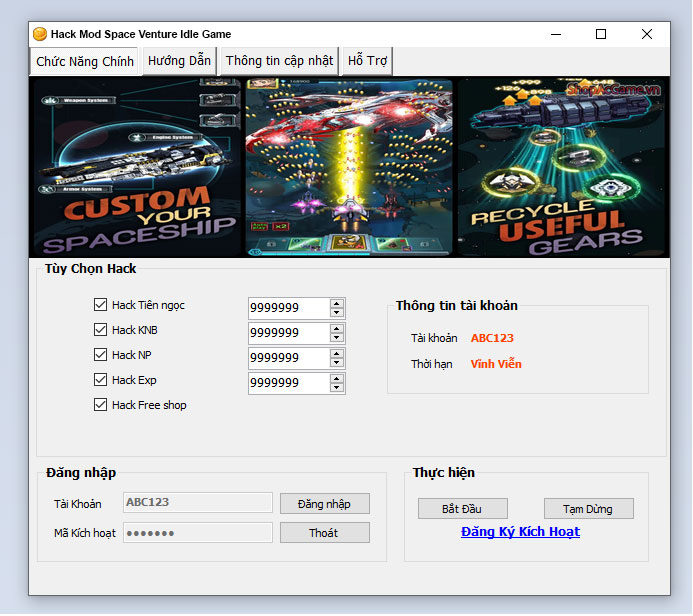This screenshot has height=616, width=693.
Task: Click the Thoát button
Action: (x=325, y=533)
